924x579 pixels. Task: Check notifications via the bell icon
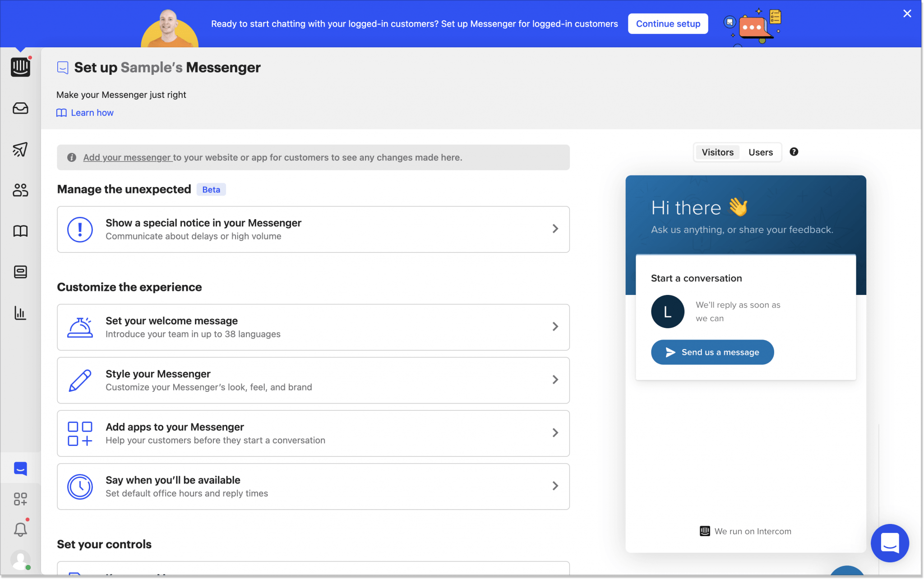coord(20,528)
